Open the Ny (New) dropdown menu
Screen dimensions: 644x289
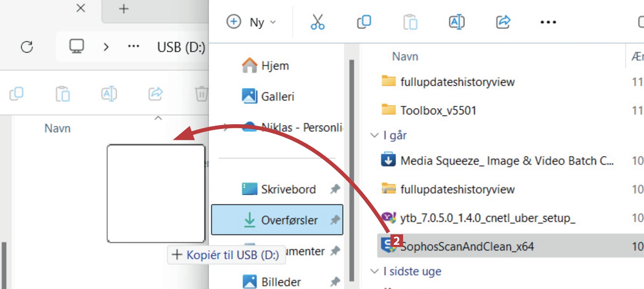point(252,22)
